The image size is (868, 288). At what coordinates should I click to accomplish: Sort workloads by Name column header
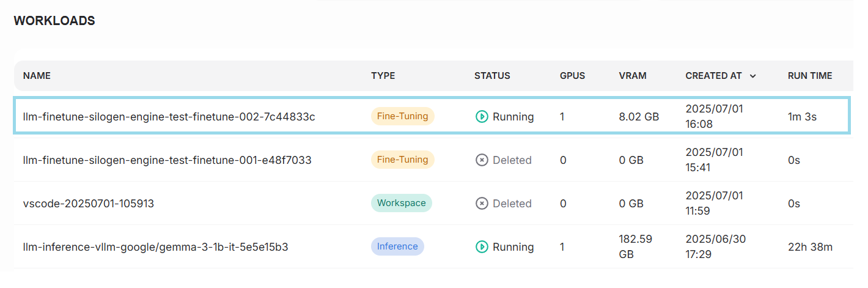point(37,76)
